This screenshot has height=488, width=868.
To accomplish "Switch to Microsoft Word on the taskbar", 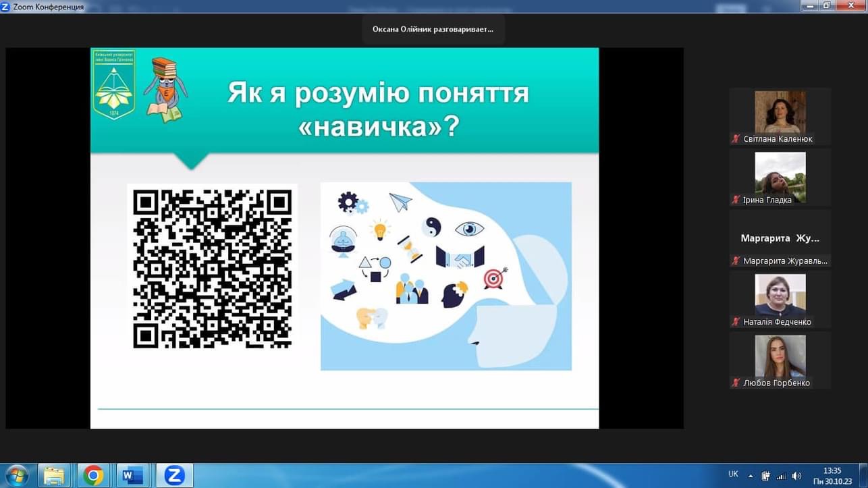I will [132, 476].
